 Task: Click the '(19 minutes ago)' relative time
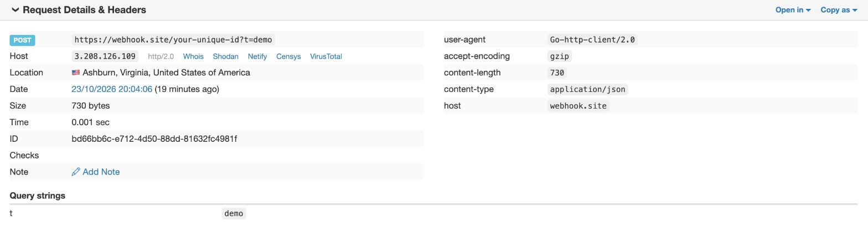click(187, 89)
